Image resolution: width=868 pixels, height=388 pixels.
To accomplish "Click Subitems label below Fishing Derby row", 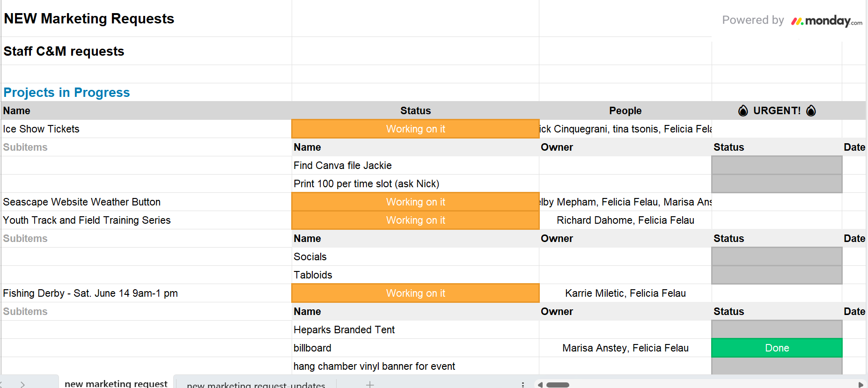I will click(25, 311).
